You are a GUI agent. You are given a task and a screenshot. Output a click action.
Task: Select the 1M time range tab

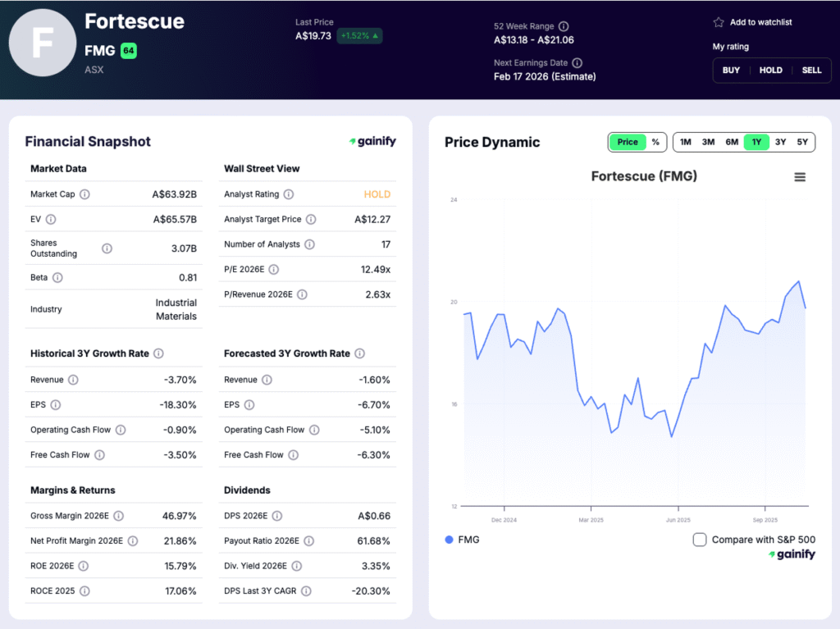686,141
